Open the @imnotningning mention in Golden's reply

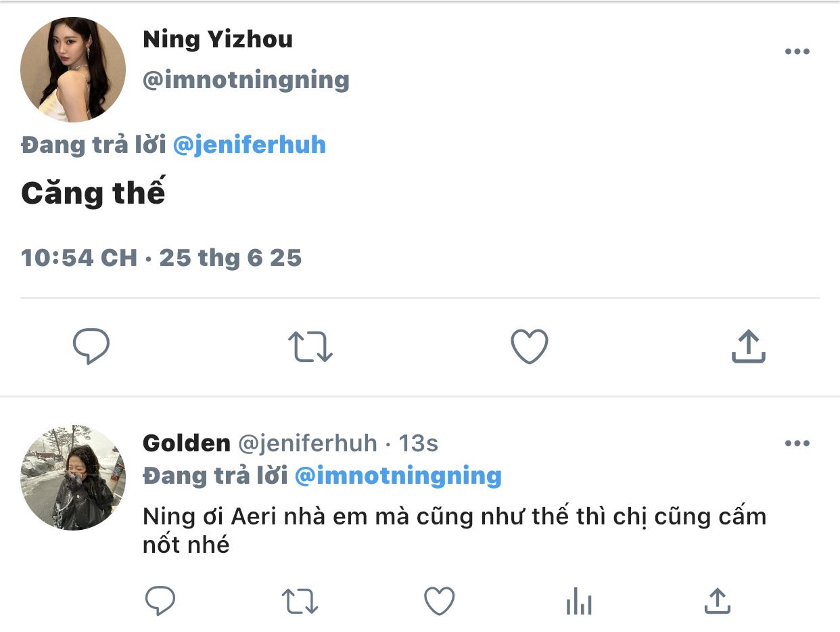click(x=398, y=476)
